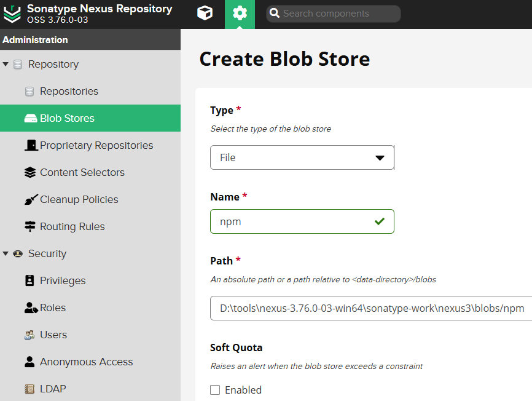This screenshot has width=532, height=401.
Task: Click the Sonatype Nexus Repository title
Action: coord(100,9)
